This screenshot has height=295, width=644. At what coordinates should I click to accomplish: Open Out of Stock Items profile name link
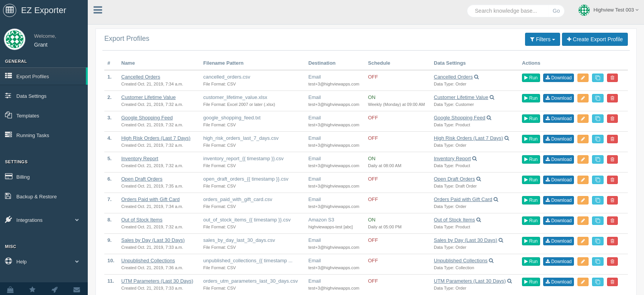click(142, 220)
